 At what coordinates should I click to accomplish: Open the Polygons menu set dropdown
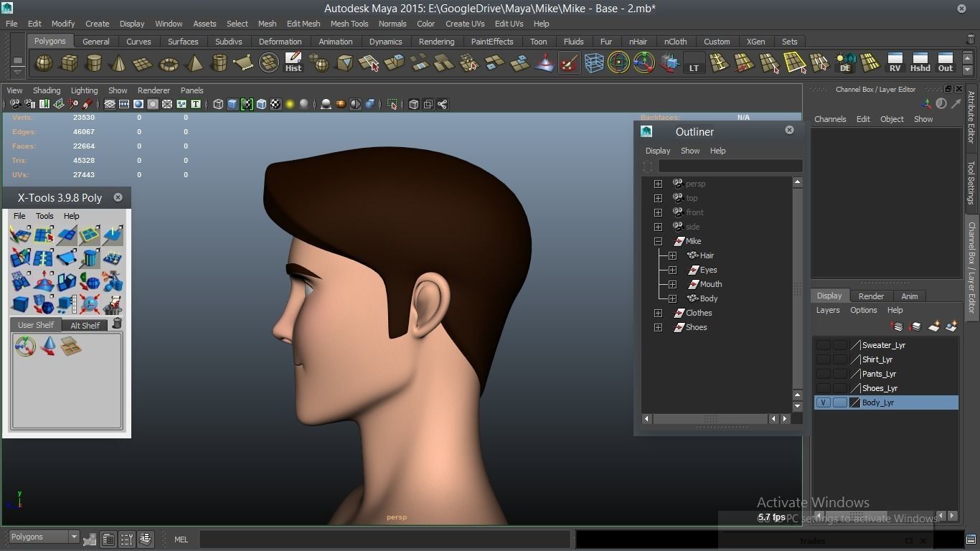click(x=43, y=537)
